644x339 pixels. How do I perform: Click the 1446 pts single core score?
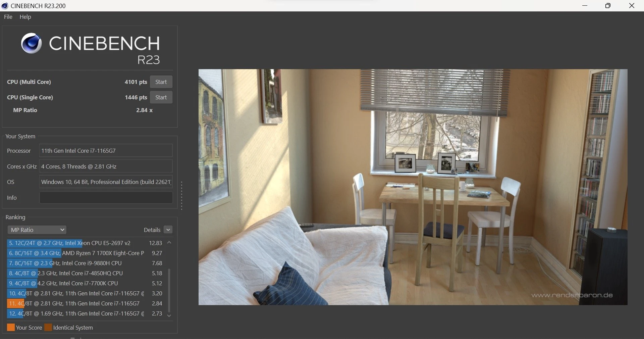[x=136, y=97]
